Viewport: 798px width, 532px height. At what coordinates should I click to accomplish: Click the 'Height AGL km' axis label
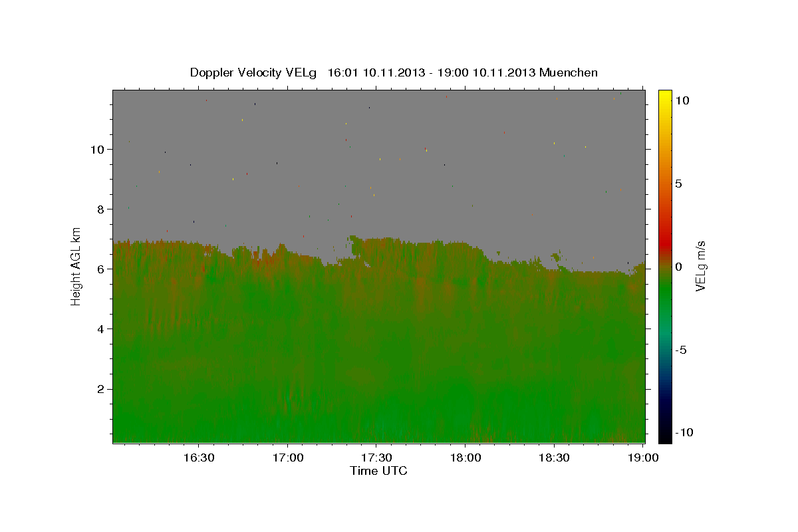click(x=76, y=266)
